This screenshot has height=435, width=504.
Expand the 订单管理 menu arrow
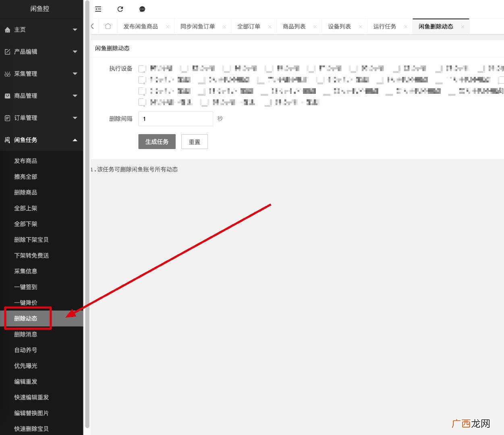tap(75, 118)
